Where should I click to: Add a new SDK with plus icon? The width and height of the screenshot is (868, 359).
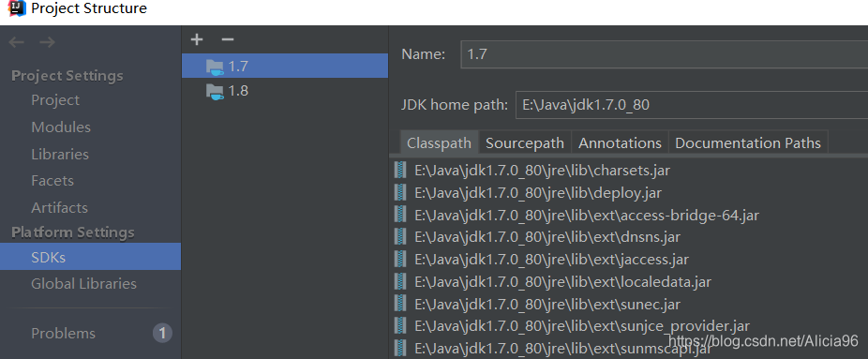click(x=197, y=39)
